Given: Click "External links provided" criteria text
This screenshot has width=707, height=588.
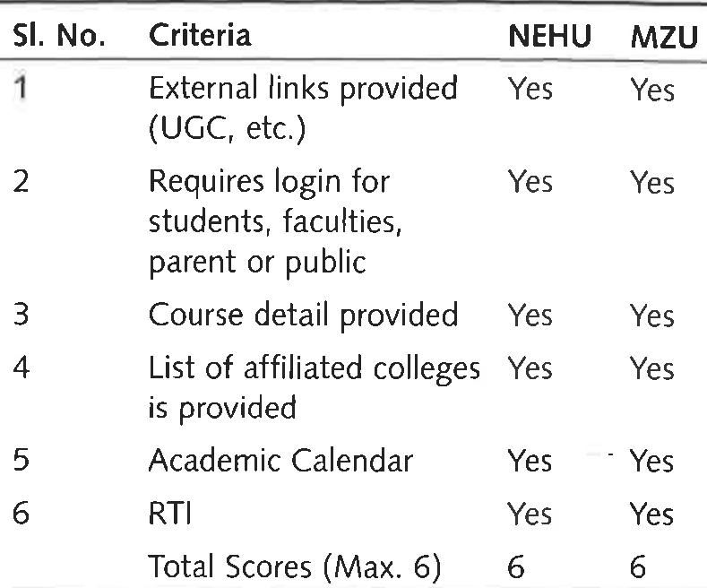Looking at the screenshot, I should (x=303, y=88).
